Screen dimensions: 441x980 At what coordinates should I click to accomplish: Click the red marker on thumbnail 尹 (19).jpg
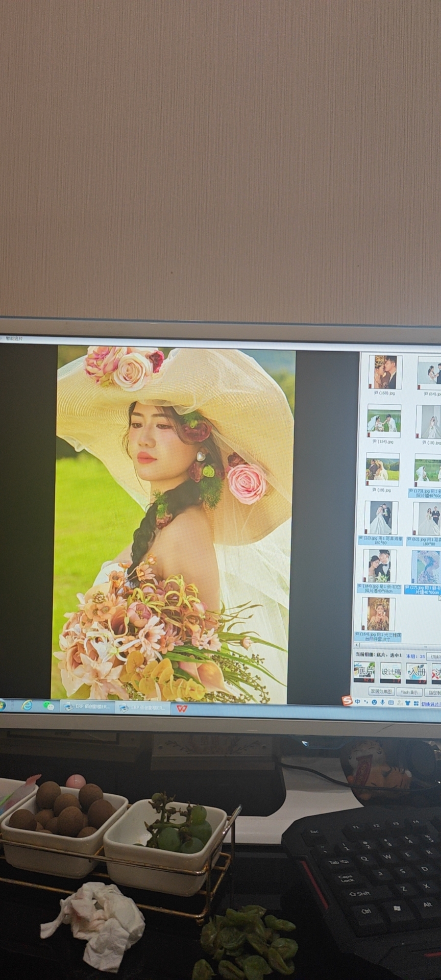[369, 482]
